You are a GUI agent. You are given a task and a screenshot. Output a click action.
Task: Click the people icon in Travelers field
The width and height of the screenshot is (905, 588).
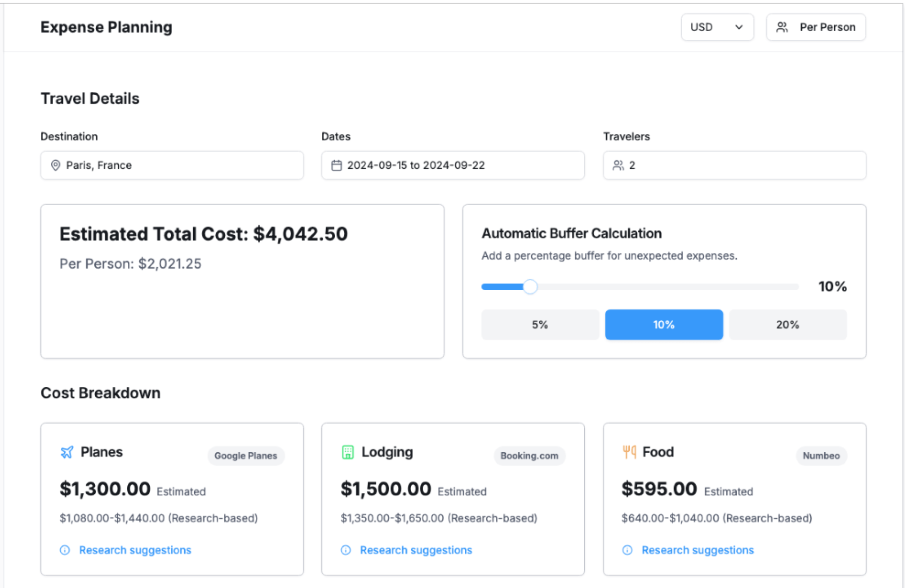(618, 165)
